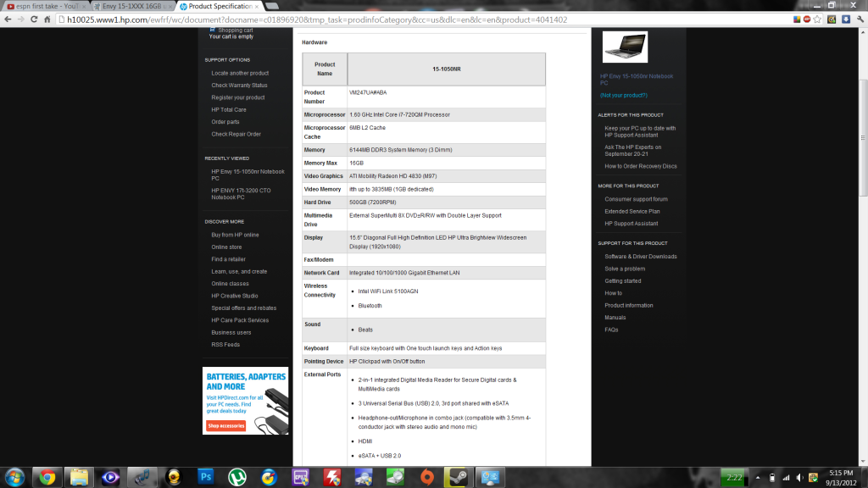Switch to the espn first take YouTube tab

point(47,6)
